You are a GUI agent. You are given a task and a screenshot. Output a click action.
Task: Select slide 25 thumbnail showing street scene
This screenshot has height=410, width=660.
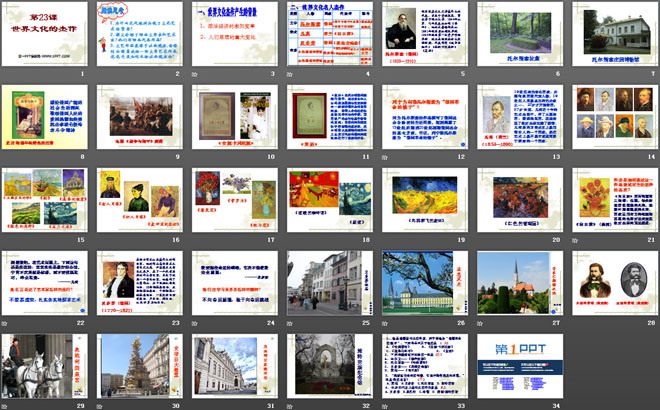click(330, 283)
